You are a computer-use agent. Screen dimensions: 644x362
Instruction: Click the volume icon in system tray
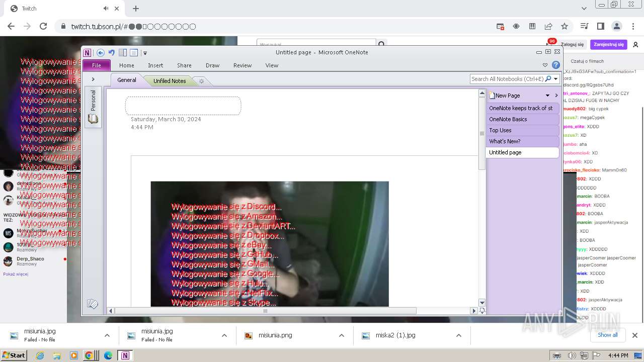(573, 355)
